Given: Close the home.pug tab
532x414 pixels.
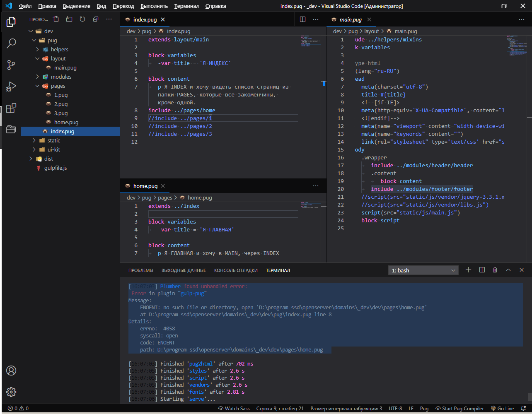Looking at the screenshot, I should pyautogui.click(x=163, y=186).
